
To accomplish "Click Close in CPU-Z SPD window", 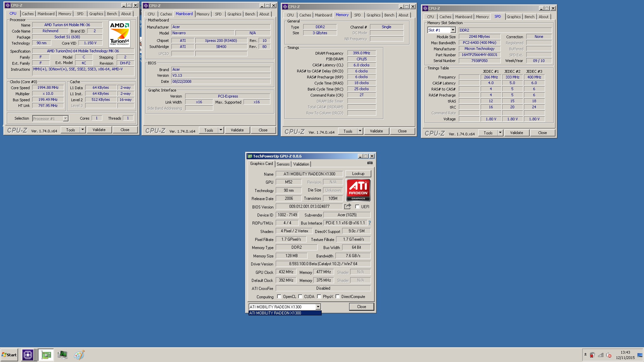I will click(542, 133).
